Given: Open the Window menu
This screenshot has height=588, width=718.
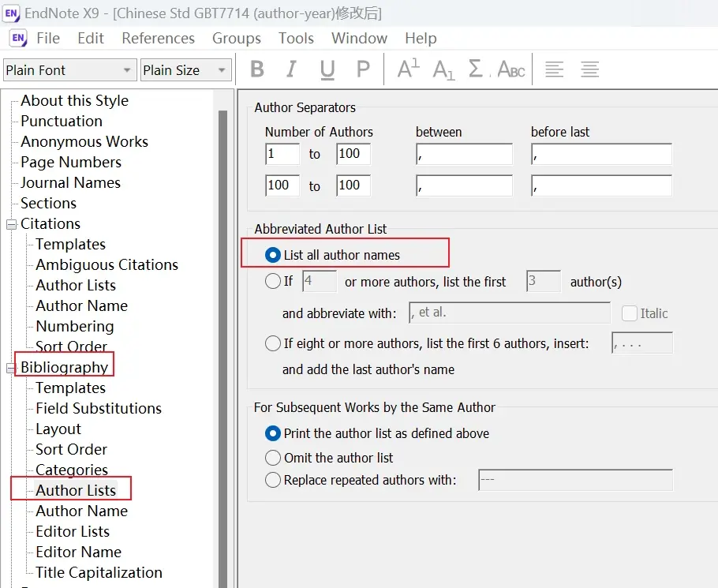Looking at the screenshot, I should pos(359,38).
